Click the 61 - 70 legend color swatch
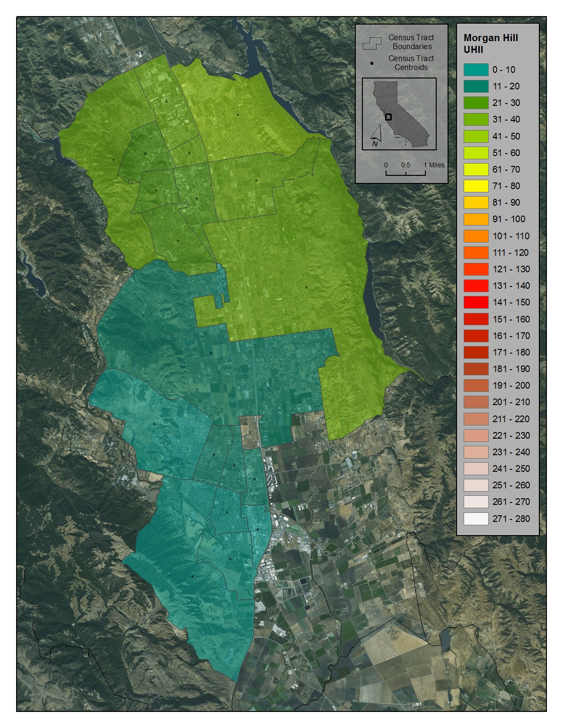Image resolution: width=563 pixels, height=728 pixels. click(x=475, y=169)
